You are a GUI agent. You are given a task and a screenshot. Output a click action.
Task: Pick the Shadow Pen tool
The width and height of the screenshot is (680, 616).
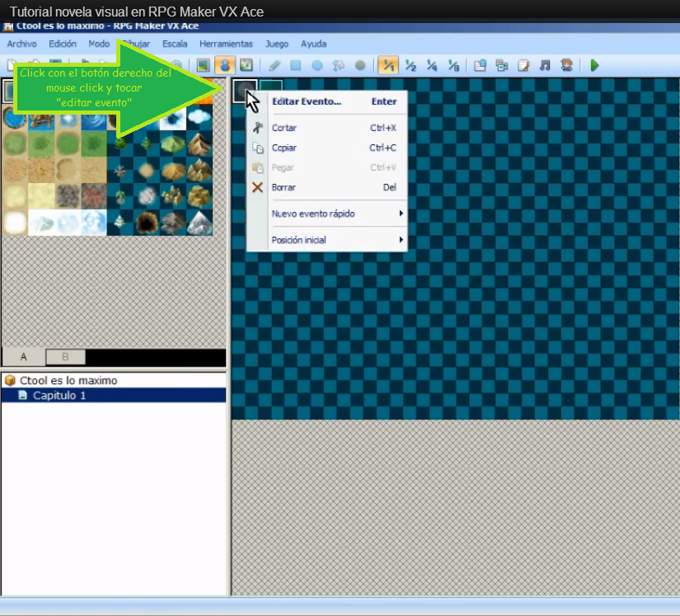360,65
